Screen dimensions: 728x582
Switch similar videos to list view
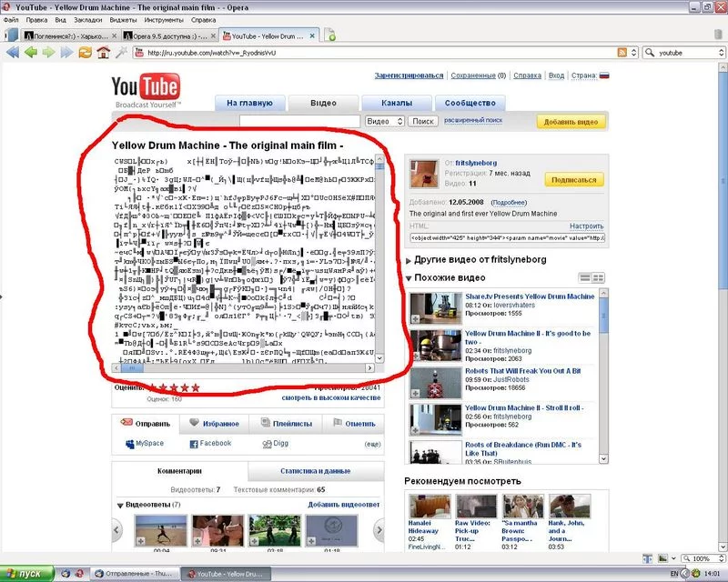(585, 278)
